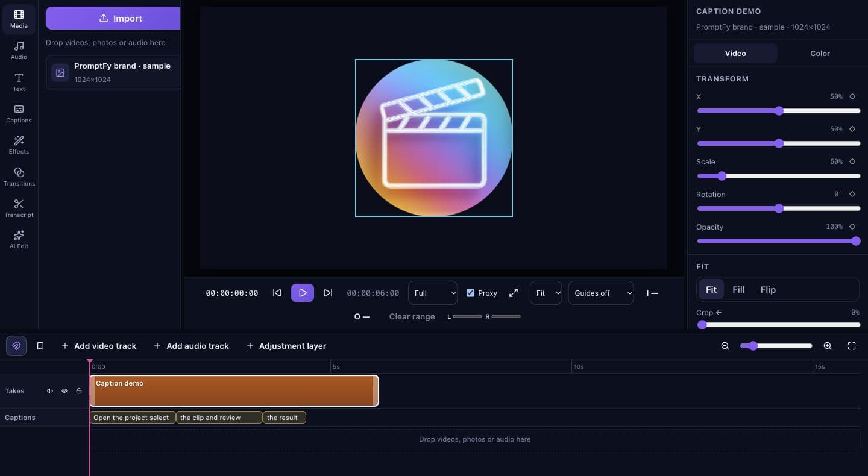
Task: Click the timeline zoom in magnifier
Action: 828,346
